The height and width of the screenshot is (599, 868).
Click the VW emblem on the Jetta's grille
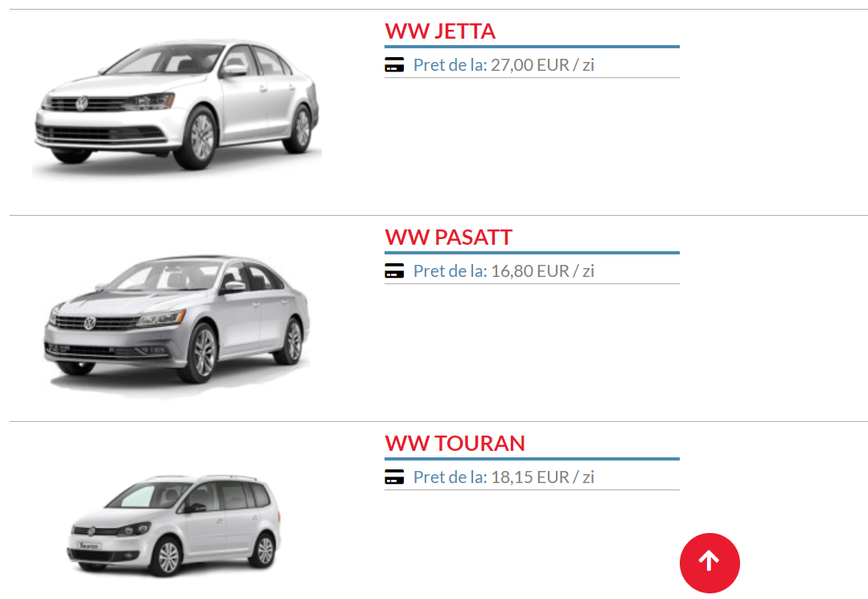pyautogui.click(x=82, y=103)
